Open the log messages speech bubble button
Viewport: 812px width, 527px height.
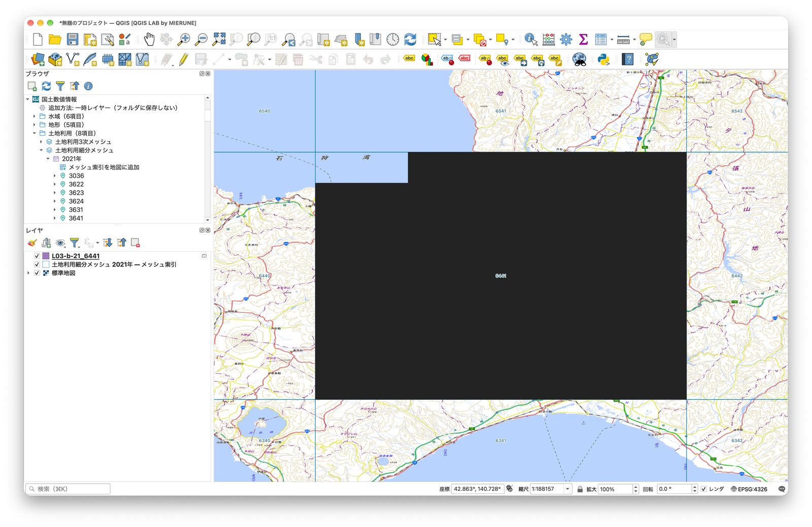coord(782,489)
